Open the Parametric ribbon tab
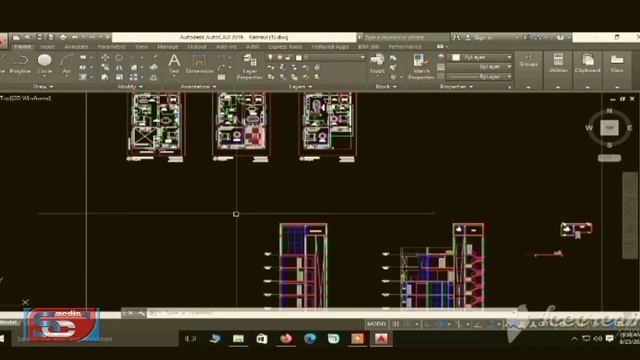640x360 pixels. (x=111, y=47)
